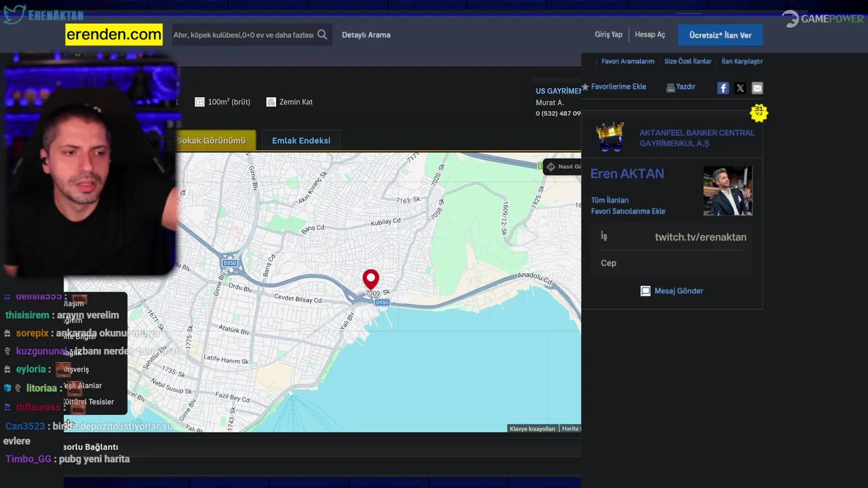Image resolution: width=868 pixels, height=488 pixels.
Task: Open Tüm İlanları link
Action: point(610,200)
